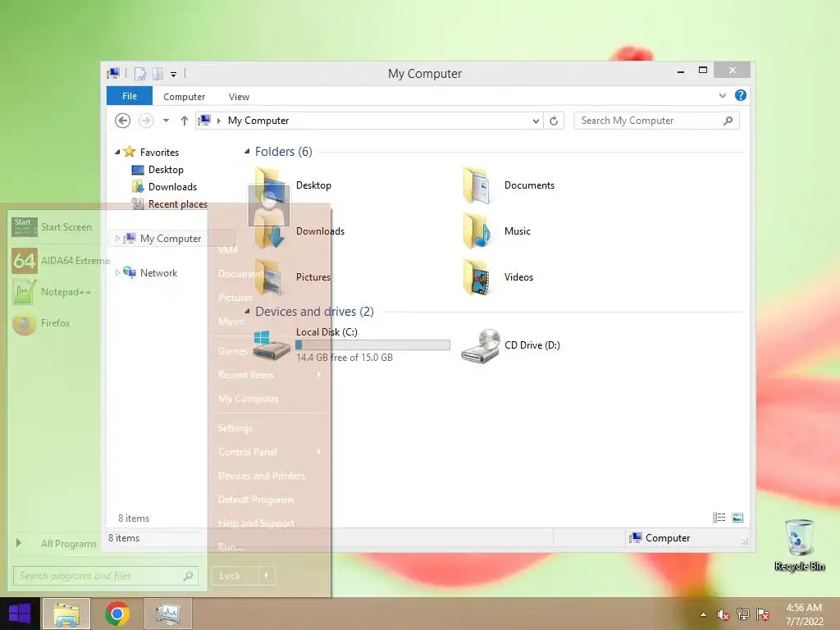The image size is (840, 630).
Task: Open the Documents folder icon
Action: coord(477,186)
